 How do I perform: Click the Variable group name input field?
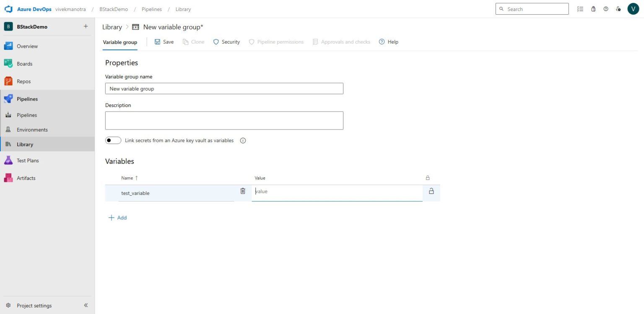[224, 88]
